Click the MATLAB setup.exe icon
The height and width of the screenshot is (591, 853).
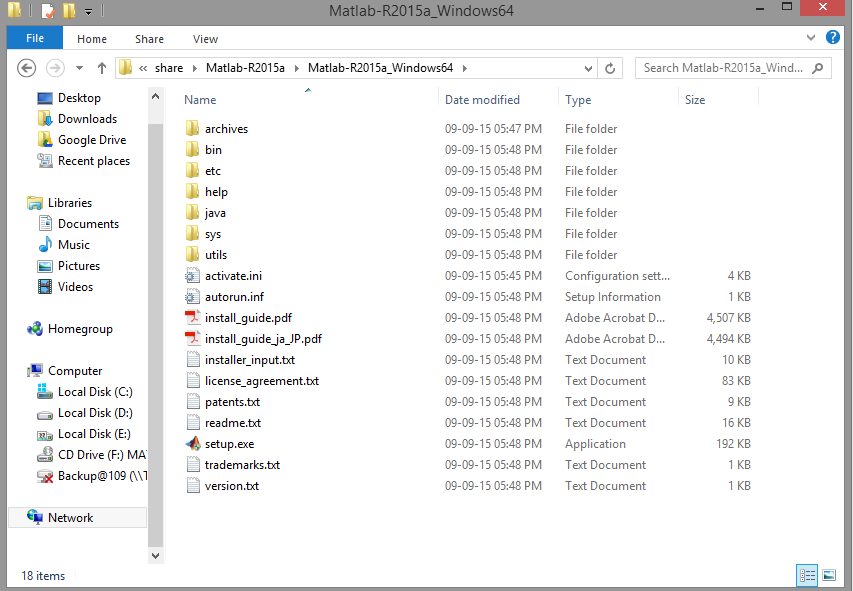click(x=193, y=444)
